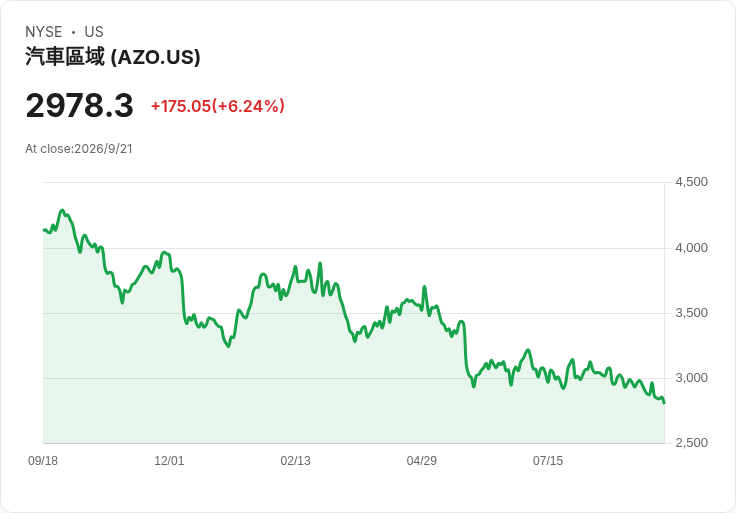Click the 09/18 date axis label

coord(43,461)
